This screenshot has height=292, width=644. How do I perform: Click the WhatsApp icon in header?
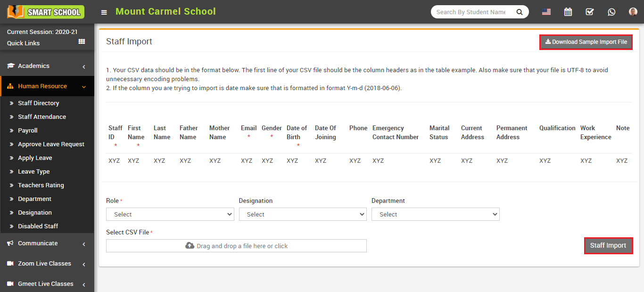(611, 12)
